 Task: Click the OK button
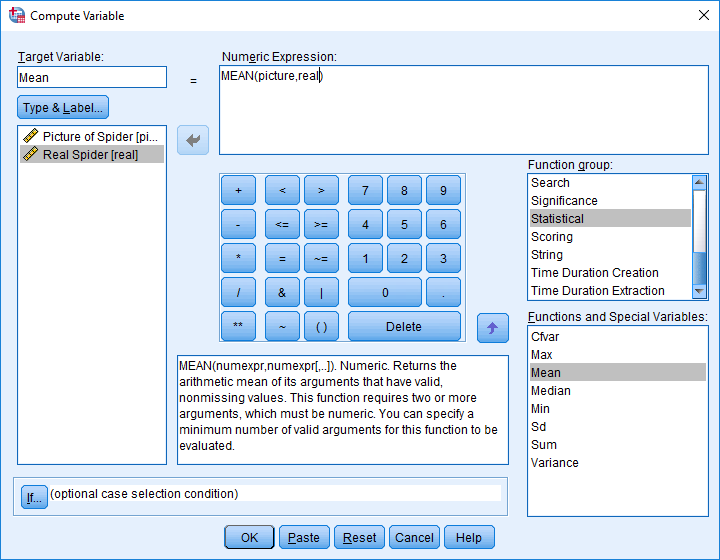[x=249, y=537]
